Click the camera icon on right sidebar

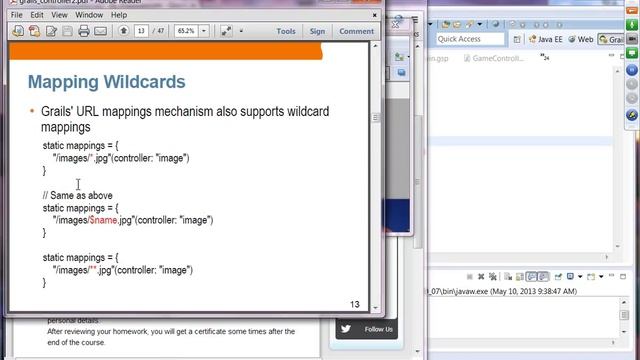tap(632, 39)
